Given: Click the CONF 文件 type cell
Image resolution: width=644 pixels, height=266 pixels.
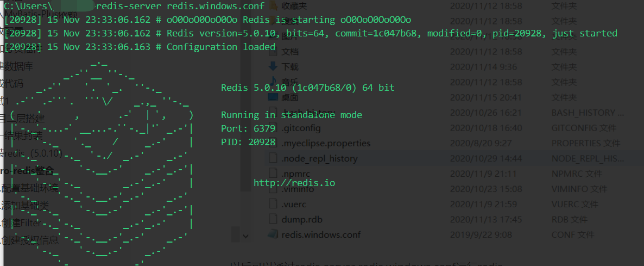Looking at the screenshot, I should point(572,235).
